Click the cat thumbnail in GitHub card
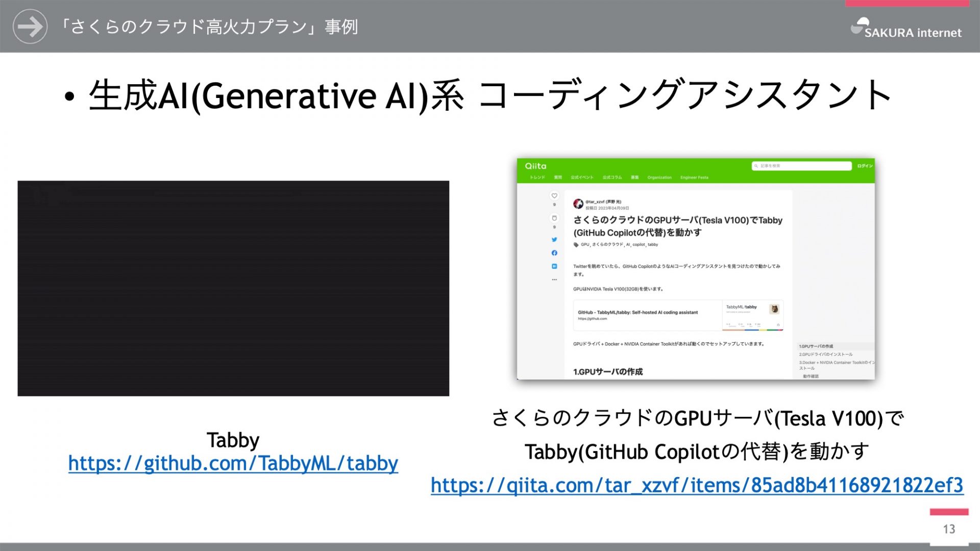The width and height of the screenshot is (980, 551). click(774, 309)
